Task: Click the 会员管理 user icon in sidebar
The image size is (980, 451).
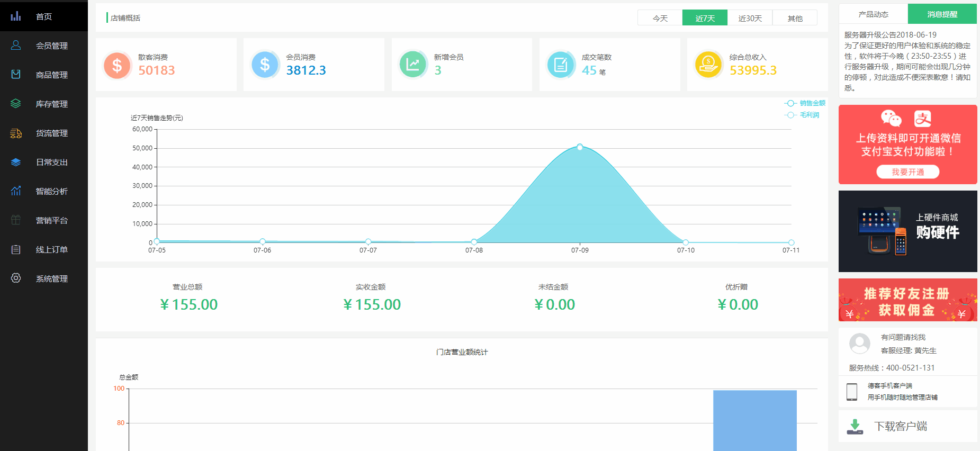Action: tap(16, 46)
